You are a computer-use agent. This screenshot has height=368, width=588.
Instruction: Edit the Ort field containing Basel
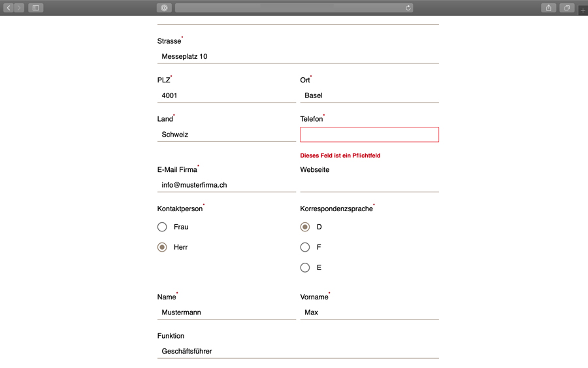click(x=369, y=95)
